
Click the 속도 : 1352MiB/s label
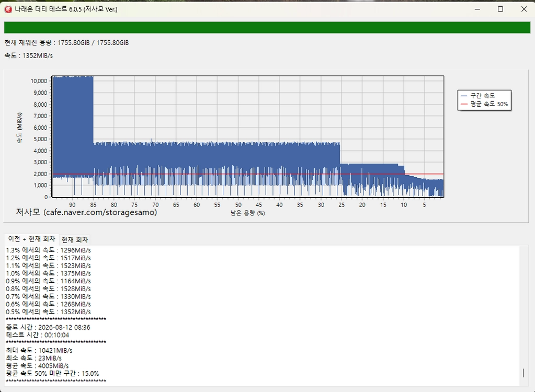(29, 55)
